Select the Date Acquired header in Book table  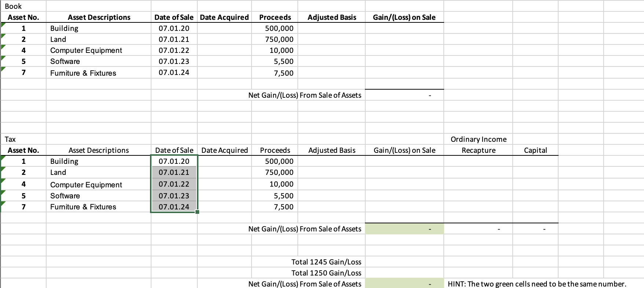(x=224, y=17)
